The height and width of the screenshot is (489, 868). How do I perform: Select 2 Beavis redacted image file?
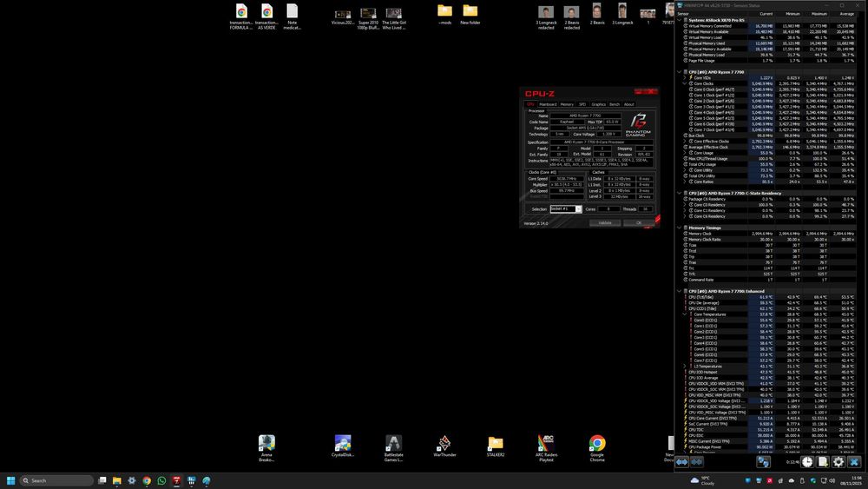571,17
